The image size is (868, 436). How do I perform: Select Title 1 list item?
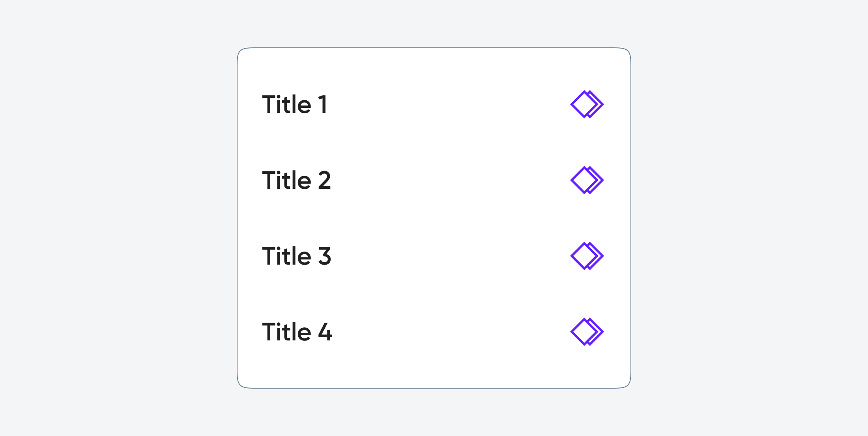pyautogui.click(x=433, y=103)
